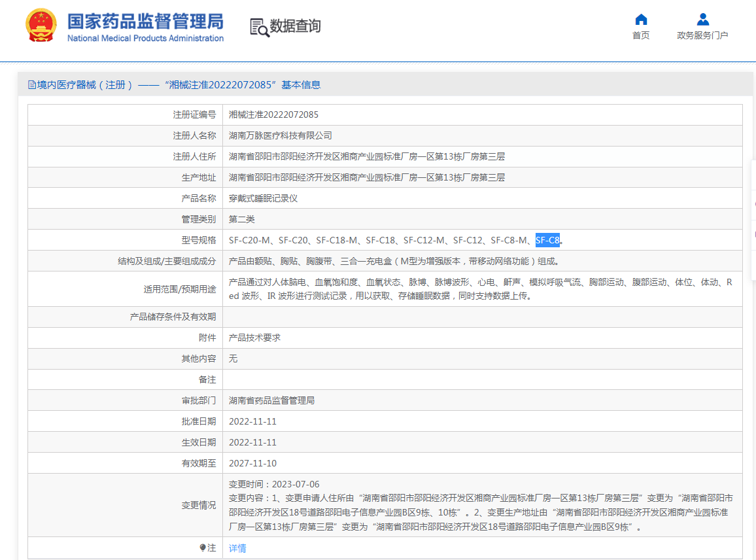Click the 批准日期 label
The height and width of the screenshot is (560, 756).
(199, 421)
